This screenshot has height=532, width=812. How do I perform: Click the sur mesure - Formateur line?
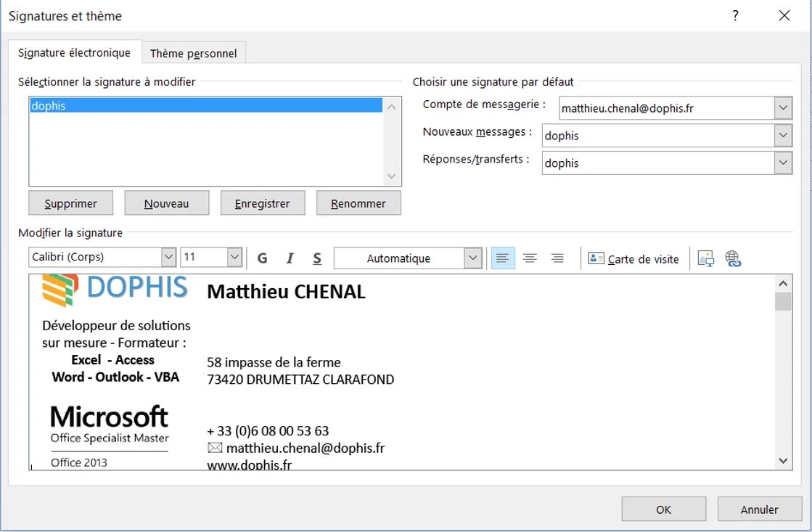114,343
